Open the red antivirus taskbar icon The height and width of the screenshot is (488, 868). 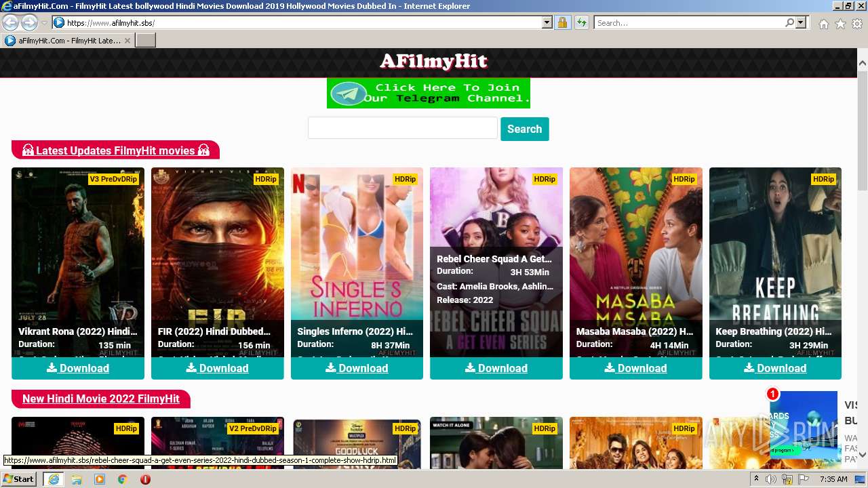click(x=145, y=479)
